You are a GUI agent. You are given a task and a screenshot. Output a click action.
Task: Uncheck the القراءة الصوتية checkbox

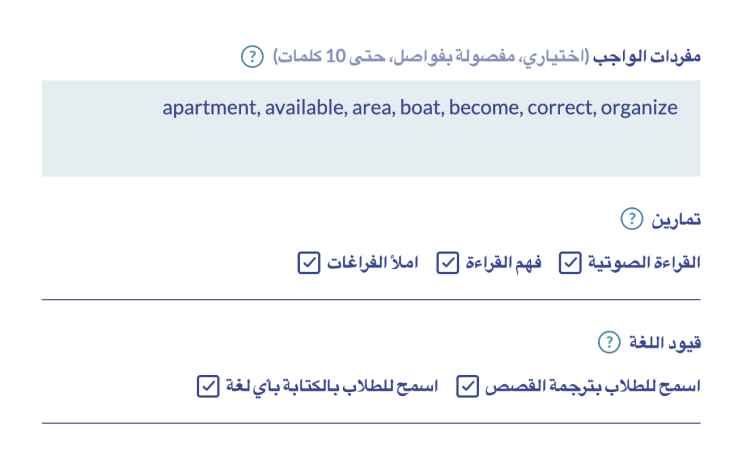click(x=569, y=263)
